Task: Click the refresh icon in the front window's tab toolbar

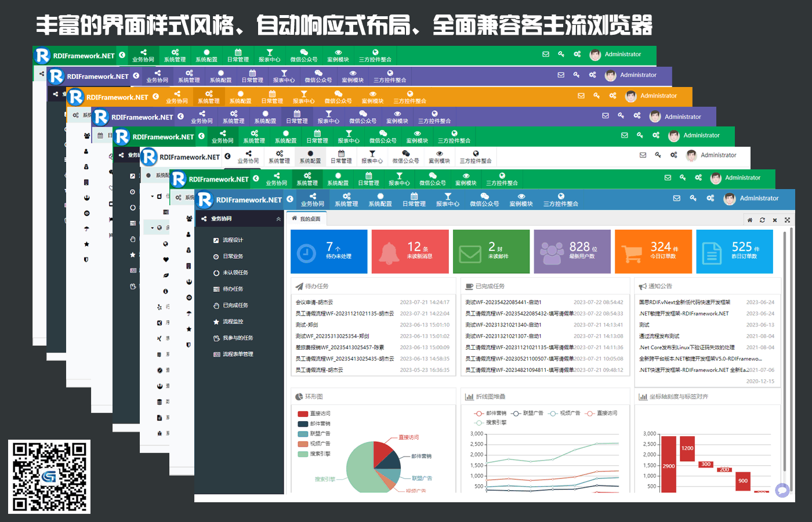Action: (x=762, y=220)
